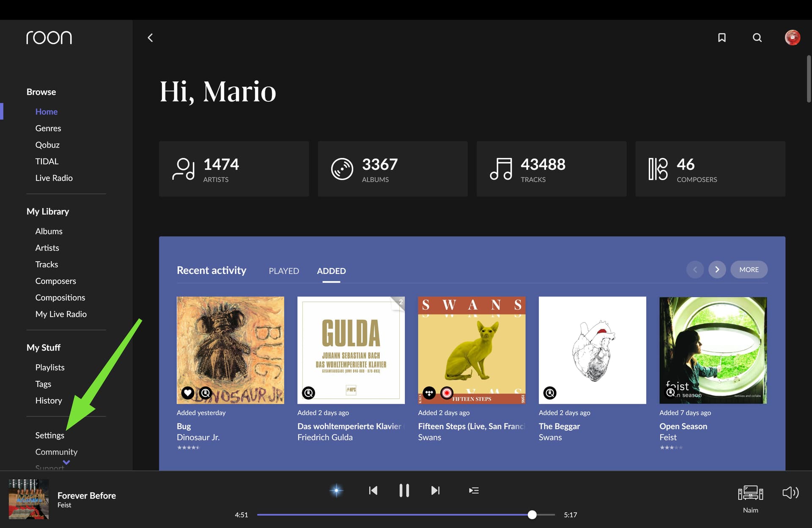Skip to the next track

click(x=436, y=490)
